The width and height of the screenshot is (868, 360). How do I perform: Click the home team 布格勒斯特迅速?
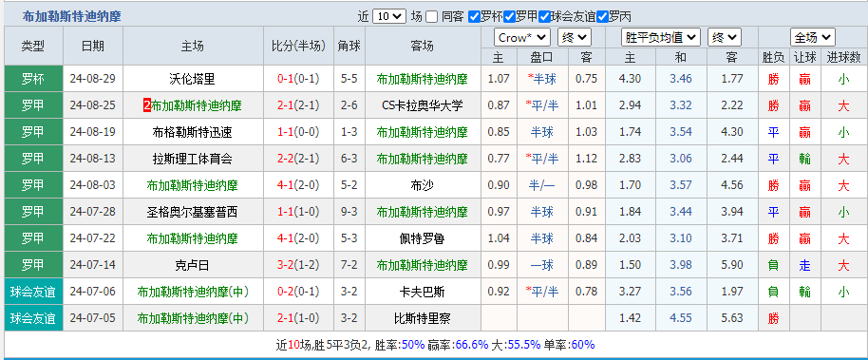pyautogui.click(x=192, y=132)
